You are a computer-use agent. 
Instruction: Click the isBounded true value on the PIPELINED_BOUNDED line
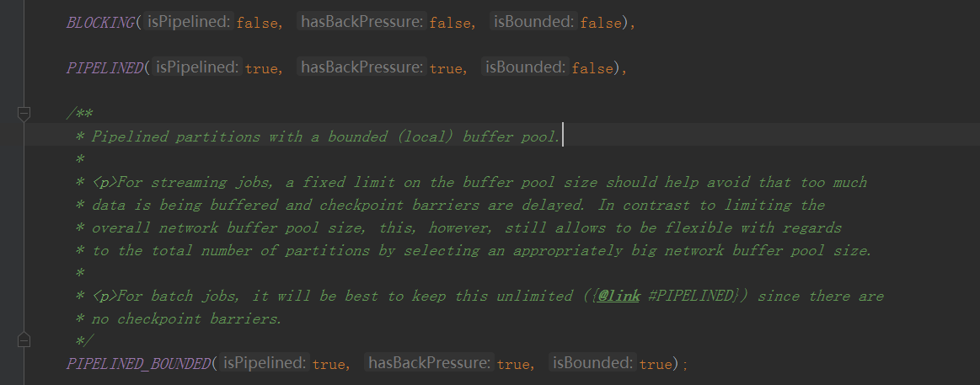pos(656,364)
